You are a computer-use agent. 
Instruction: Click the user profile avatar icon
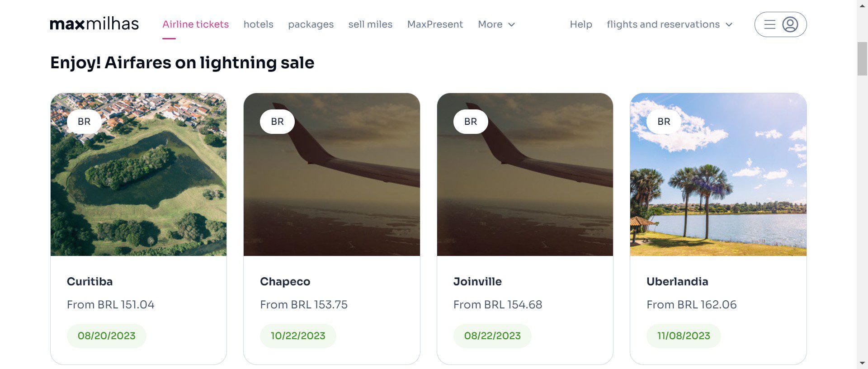click(x=790, y=24)
